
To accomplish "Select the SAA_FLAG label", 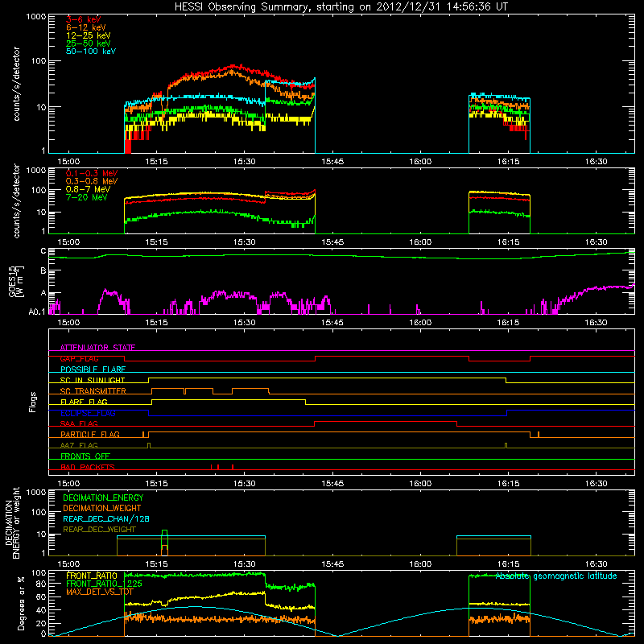I will [79, 423].
